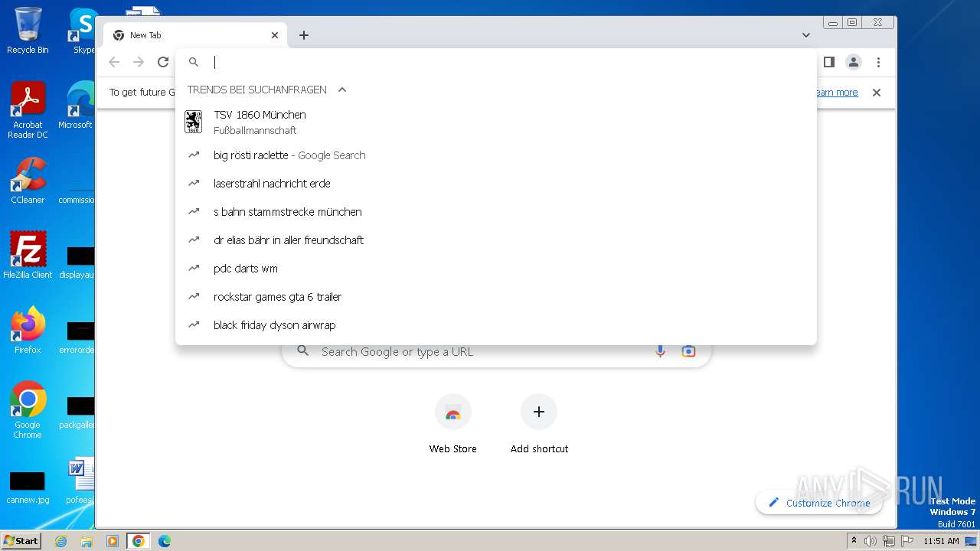This screenshot has width=980, height=551.
Task: Open the Chrome profile avatar menu
Action: 854,62
